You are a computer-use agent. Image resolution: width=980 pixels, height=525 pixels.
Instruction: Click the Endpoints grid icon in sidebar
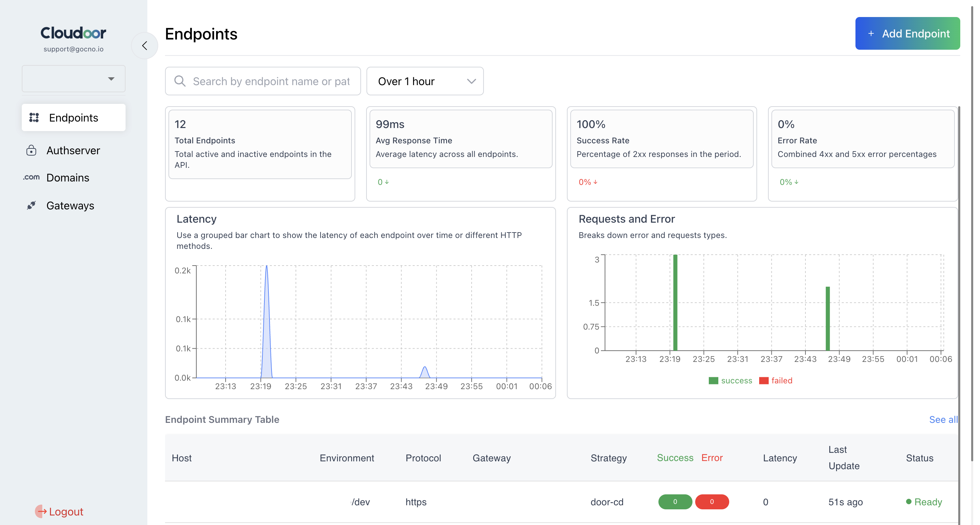[x=34, y=118]
